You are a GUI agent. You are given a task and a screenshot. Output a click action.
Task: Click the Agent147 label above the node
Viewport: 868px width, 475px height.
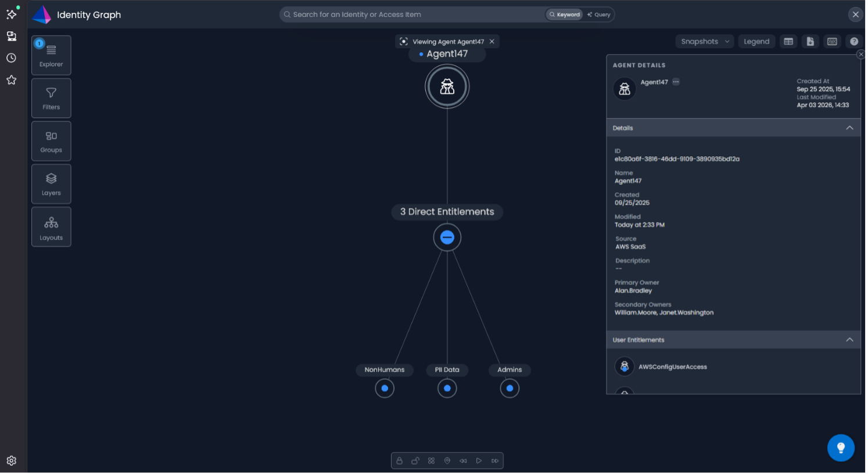(x=447, y=54)
